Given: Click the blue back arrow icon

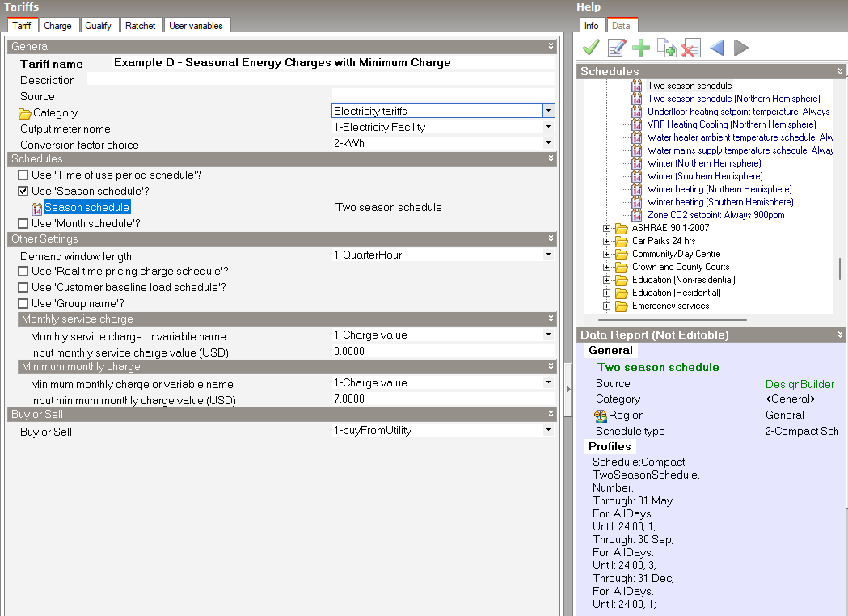Looking at the screenshot, I should tap(716, 49).
